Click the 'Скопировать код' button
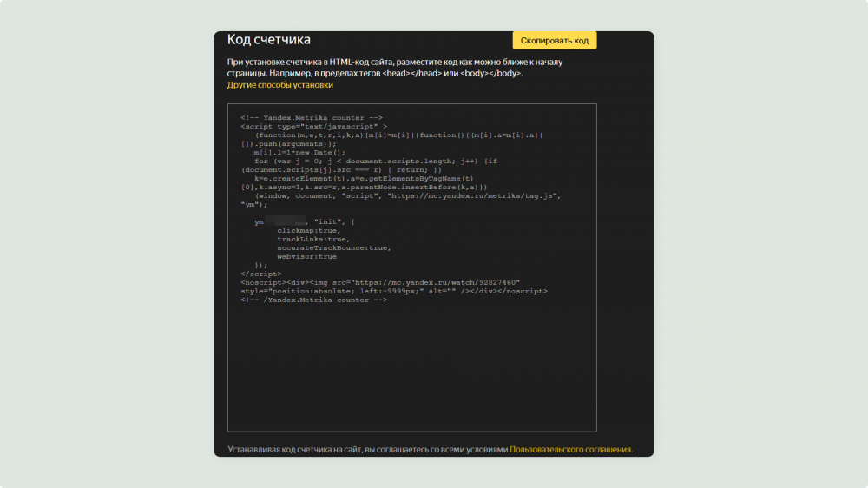868x488 pixels. coord(554,41)
